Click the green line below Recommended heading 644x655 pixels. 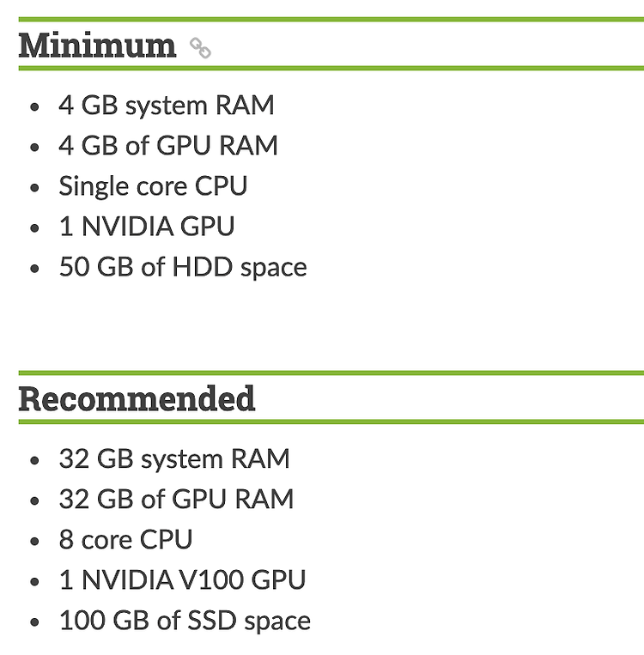pyautogui.click(x=331, y=422)
